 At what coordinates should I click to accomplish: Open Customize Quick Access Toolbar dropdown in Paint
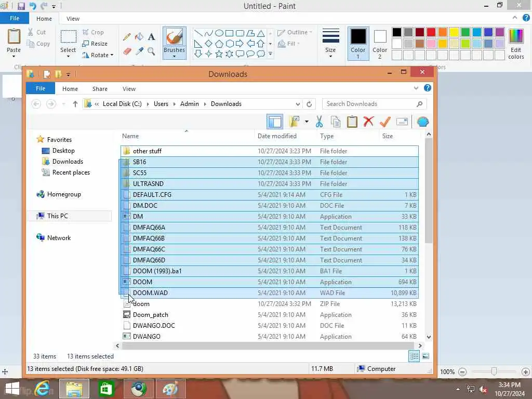pyautogui.click(x=54, y=6)
